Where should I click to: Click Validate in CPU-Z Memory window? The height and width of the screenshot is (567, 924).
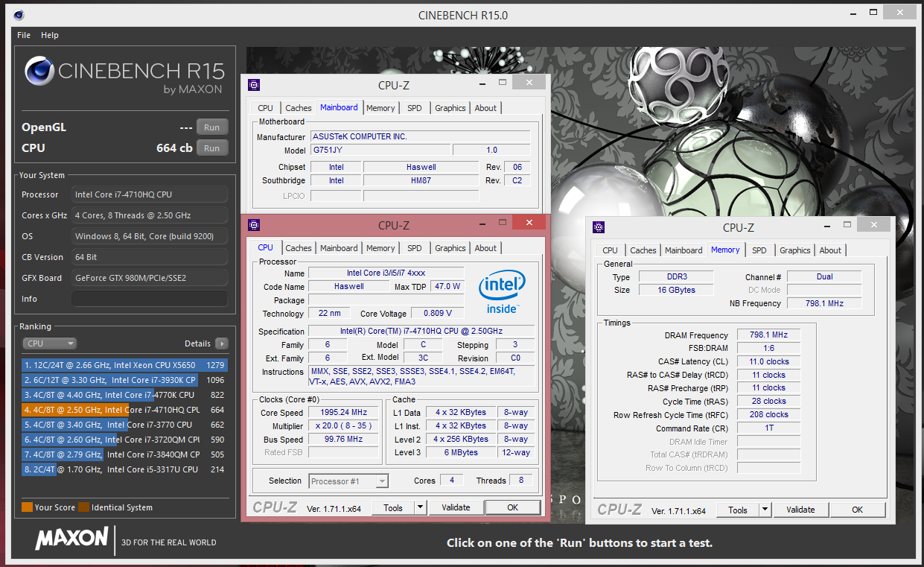click(800, 510)
